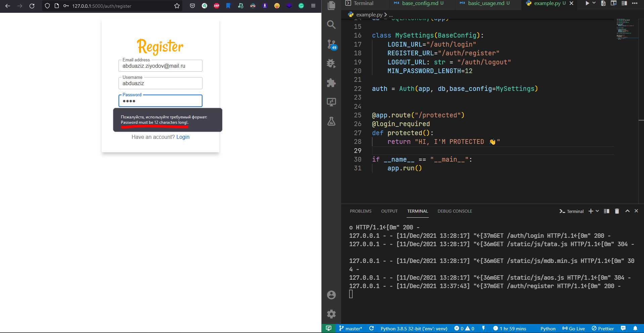Start Go Live server
Viewport: 644px width, 333px height.
[573, 329]
